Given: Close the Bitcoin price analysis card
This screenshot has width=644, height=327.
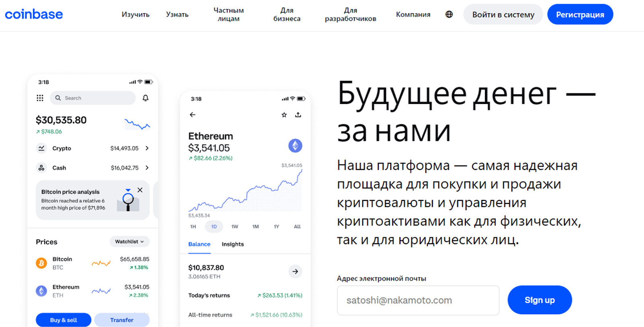Looking at the screenshot, I should 140,190.
